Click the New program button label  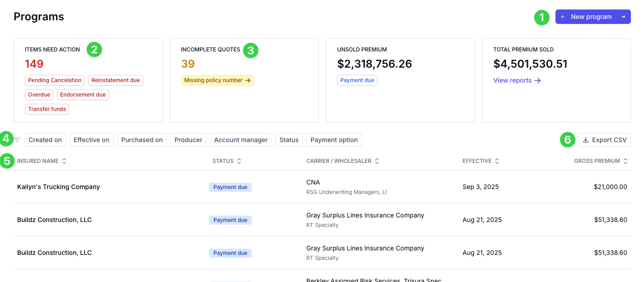(x=591, y=17)
